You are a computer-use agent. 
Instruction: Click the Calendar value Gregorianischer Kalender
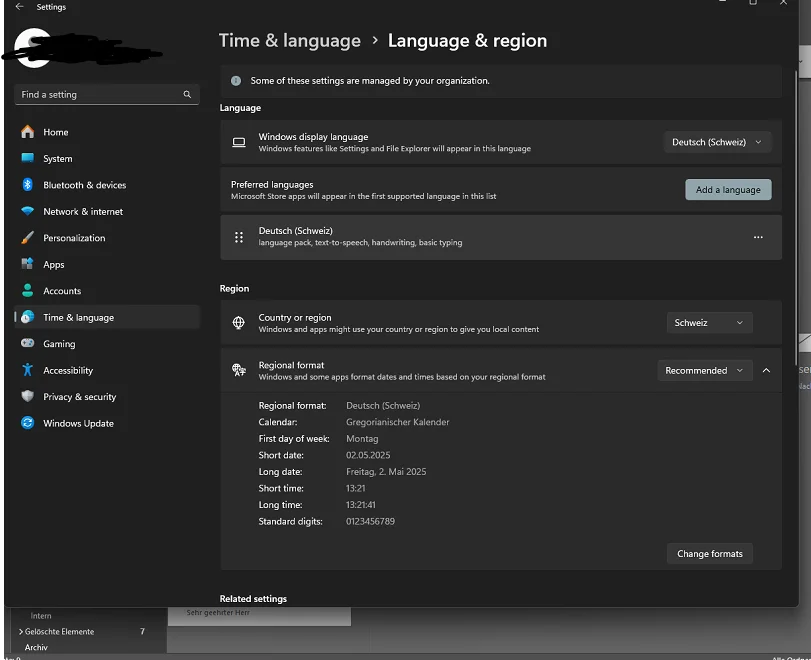click(x=398, y=422)
